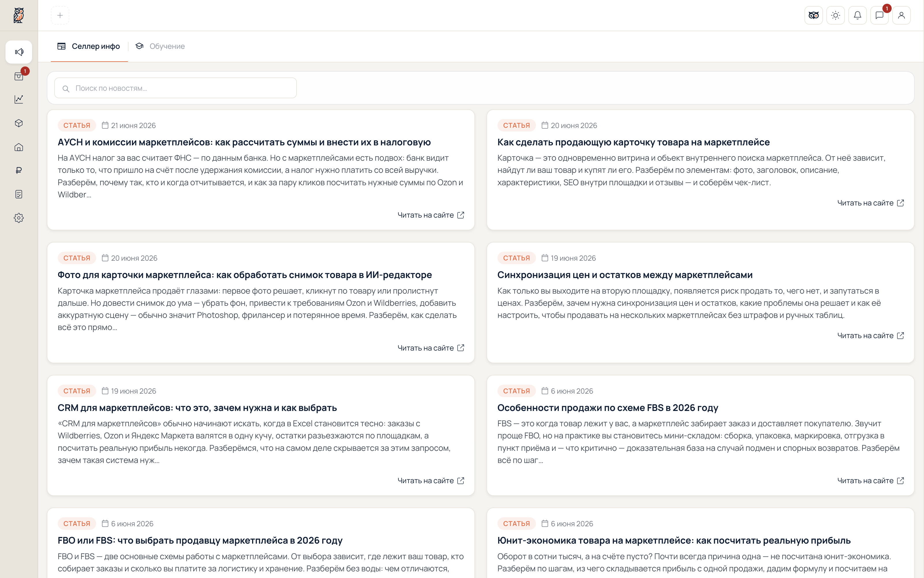Image resolution: width=924 pixels, height=578 pixels.
Task: Open FBO или FBS article title
Action: [200, 540]
